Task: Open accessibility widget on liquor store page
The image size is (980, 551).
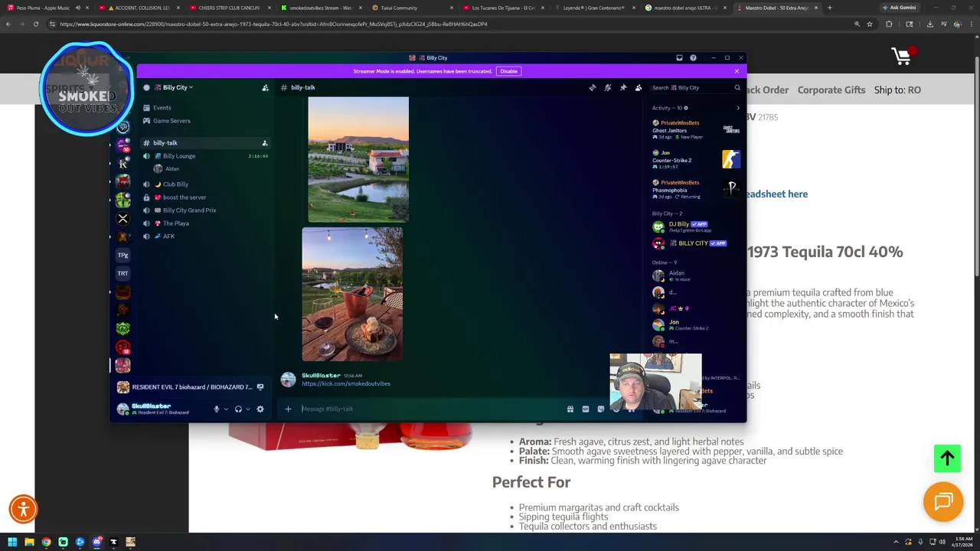Action: (23, 509)
